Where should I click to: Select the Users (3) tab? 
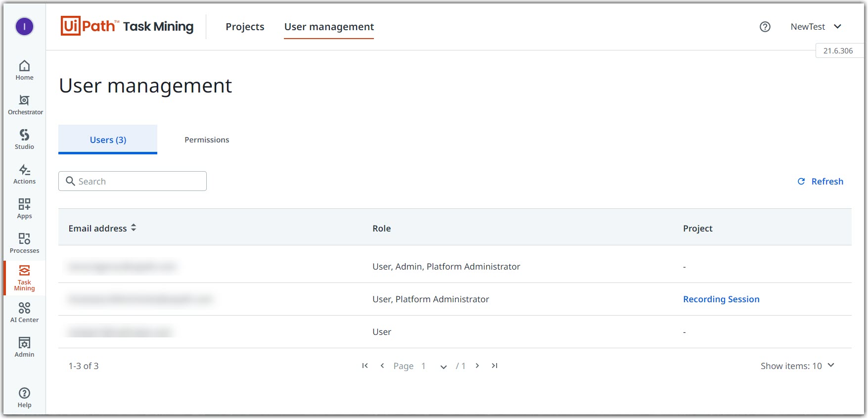click(108, 140)
